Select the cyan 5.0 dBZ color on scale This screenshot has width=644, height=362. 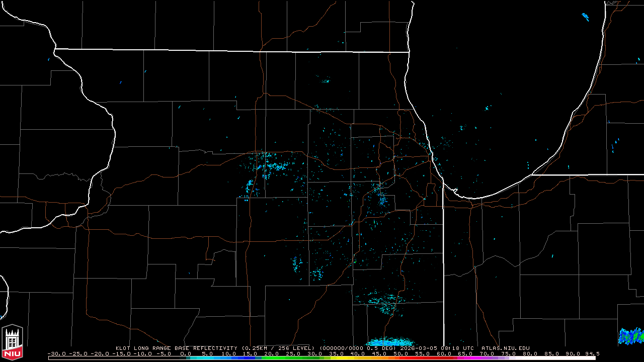(205, 358)
